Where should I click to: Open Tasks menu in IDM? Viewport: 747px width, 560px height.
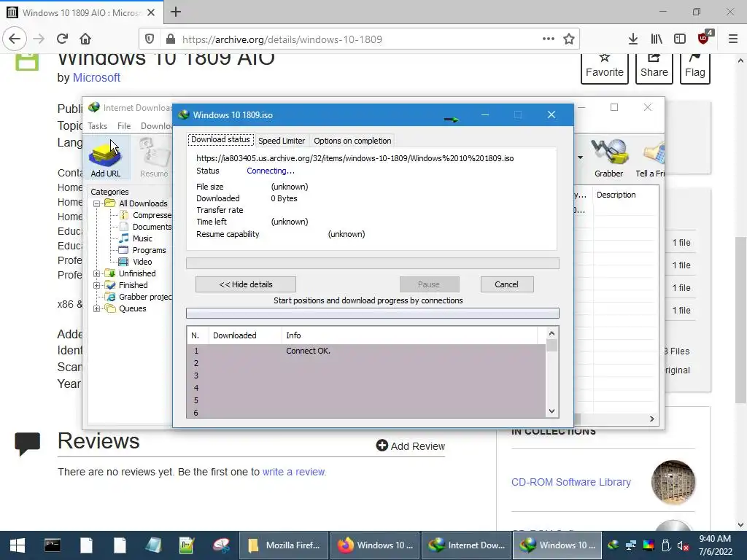click(x=97, y=126)
